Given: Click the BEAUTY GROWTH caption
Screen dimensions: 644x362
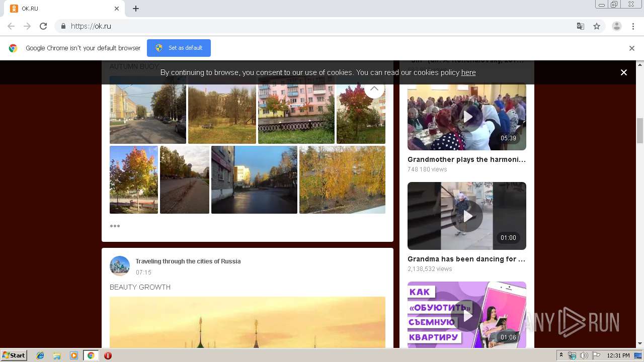Looking at the screenshot, I should coord(140,287).
